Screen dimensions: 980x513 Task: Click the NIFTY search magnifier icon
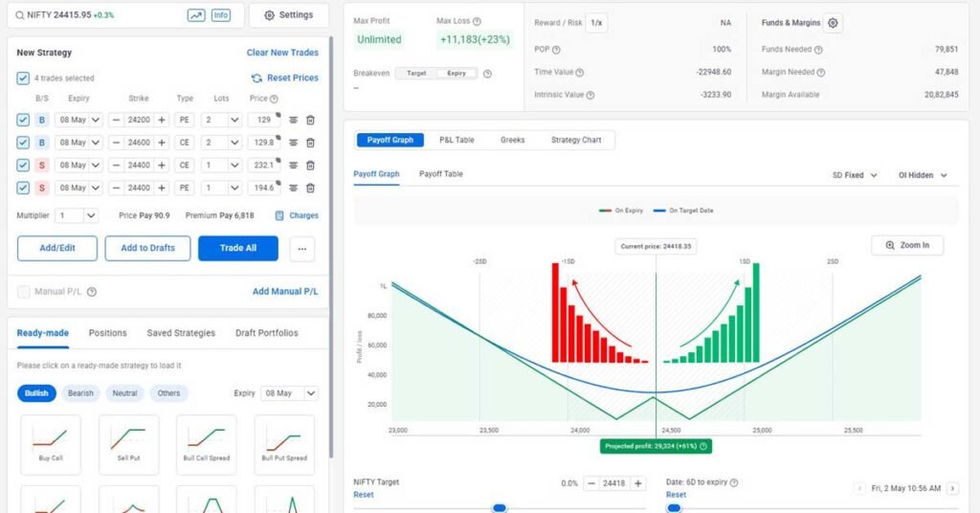(x=19, y=15)
